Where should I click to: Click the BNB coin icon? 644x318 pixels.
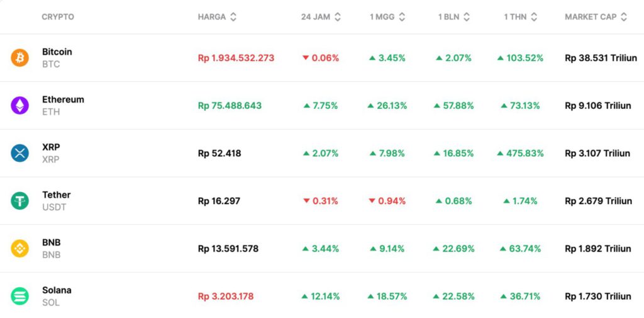point(20,248)
